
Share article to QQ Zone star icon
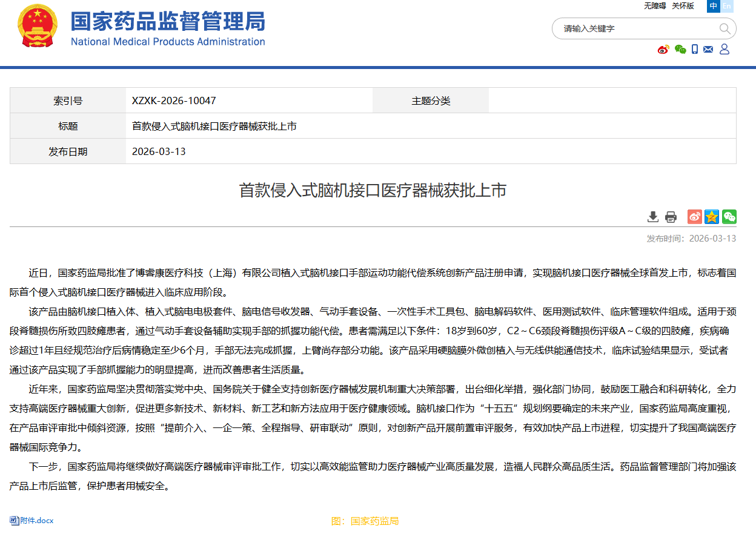[x=712, y=217]
